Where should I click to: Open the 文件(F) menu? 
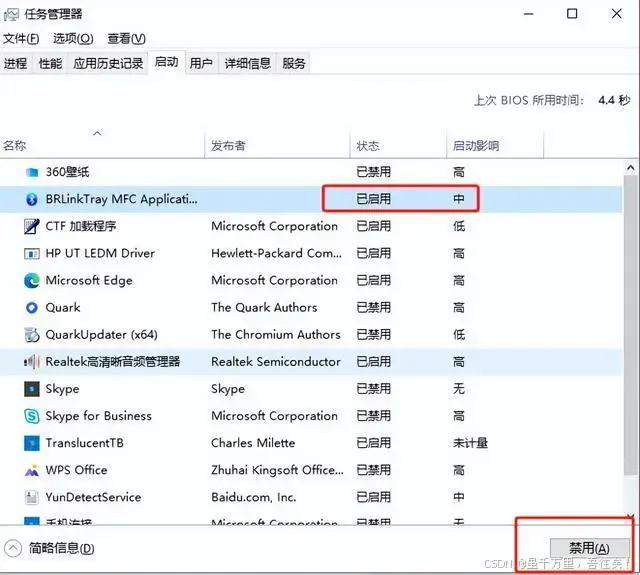tap(21, 39)
